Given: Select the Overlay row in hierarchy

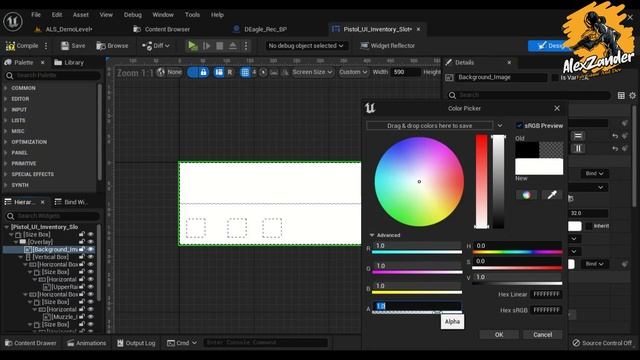Looking at the screenshot, I should pos(40,242).
